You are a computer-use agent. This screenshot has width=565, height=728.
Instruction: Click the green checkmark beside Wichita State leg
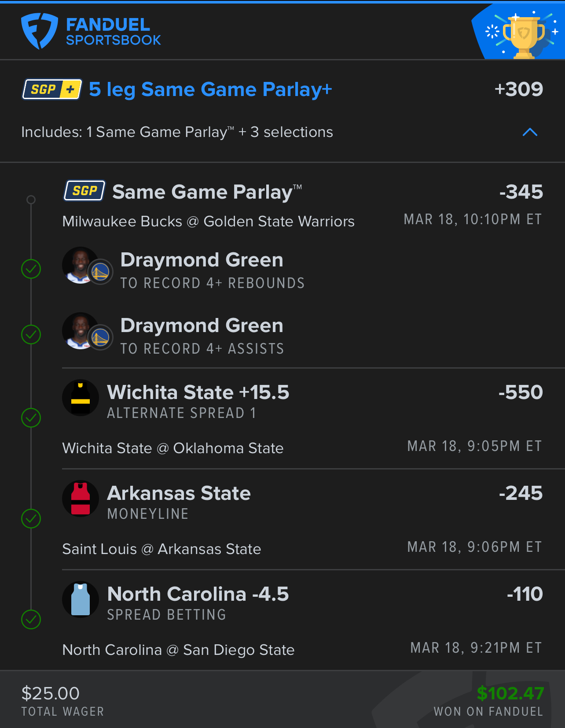[x=31, y=418]
